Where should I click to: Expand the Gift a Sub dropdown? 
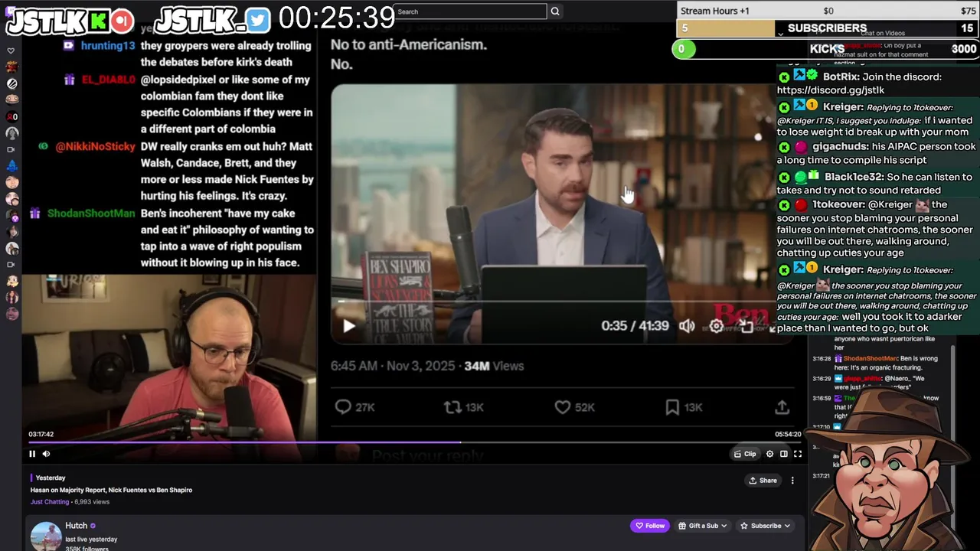click(x=701, y=526)
